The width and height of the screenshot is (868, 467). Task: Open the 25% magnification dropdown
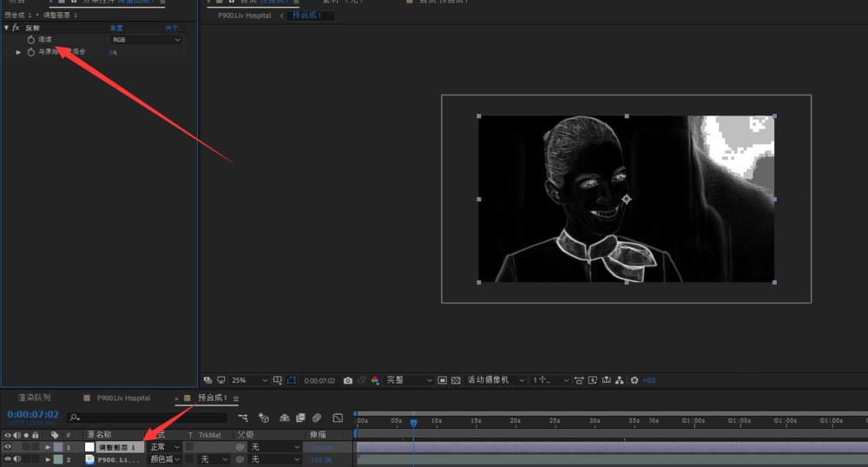point(250,380)
